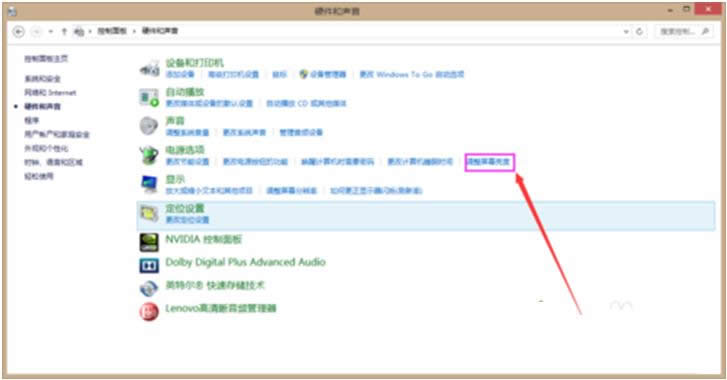727x380 pixels.
Task: Open the 声音 heading
Action: point(175,120)
